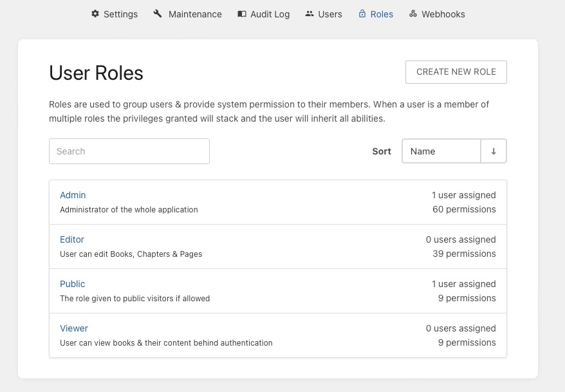
Task: Open the Admin role details
Action: 73,195
